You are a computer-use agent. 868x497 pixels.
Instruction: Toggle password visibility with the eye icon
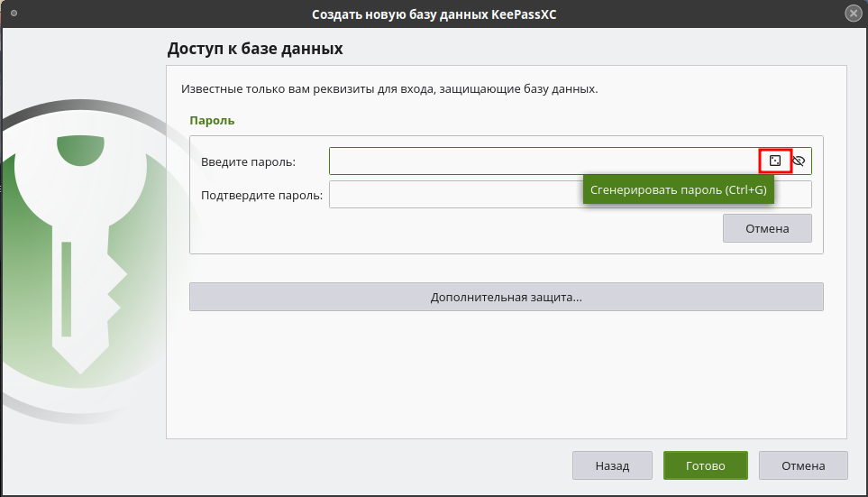pyautogui.click(x=799, y=161)
